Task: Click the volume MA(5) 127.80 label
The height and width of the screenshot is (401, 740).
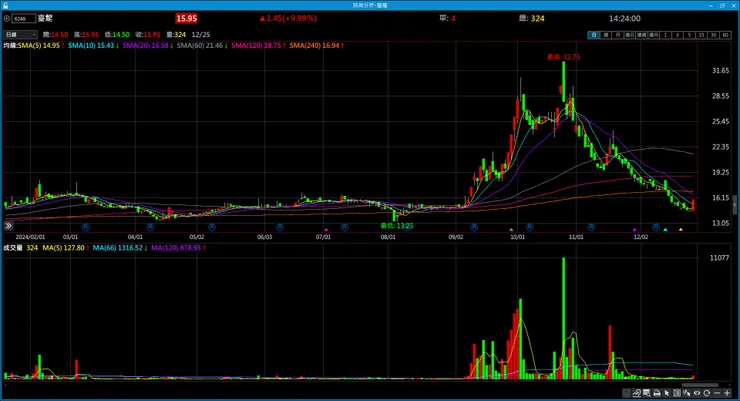Action: 66,248
